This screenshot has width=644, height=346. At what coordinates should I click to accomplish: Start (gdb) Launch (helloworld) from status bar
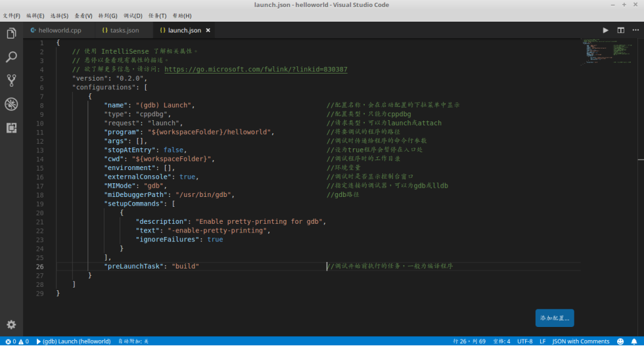74,341
